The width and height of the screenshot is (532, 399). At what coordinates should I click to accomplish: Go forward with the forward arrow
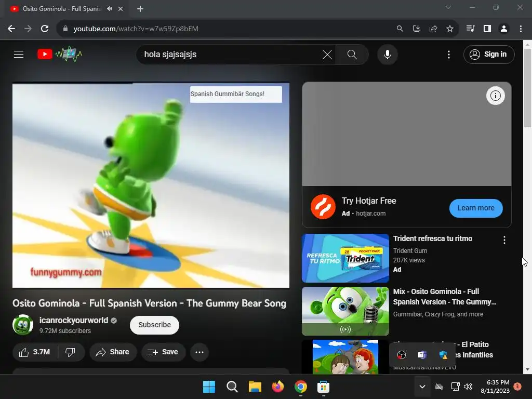pyautogui.click(x=28, y=29)
